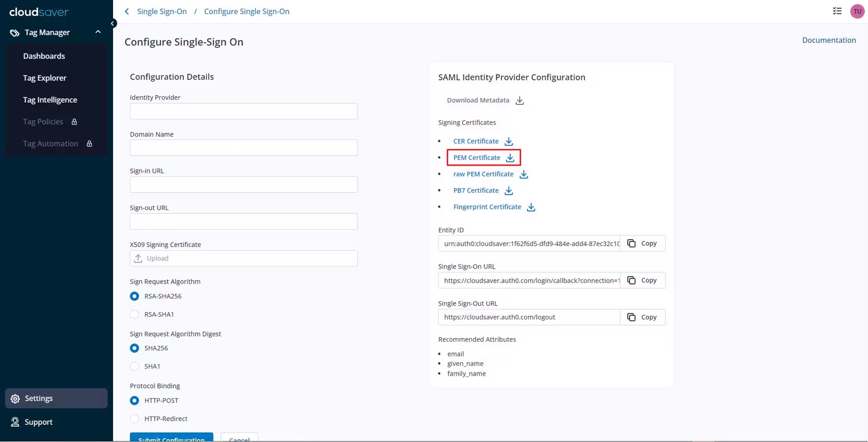
Task: Copy the Entity ID value
Action: click(x=642, y=244)
